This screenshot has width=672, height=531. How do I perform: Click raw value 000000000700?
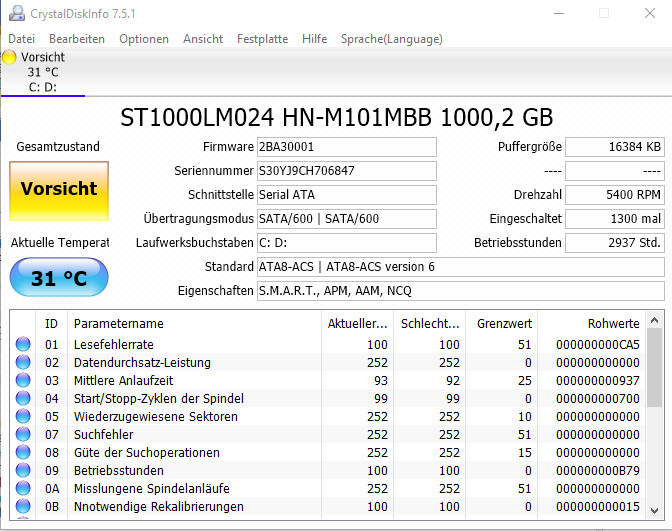click(598, 399)
